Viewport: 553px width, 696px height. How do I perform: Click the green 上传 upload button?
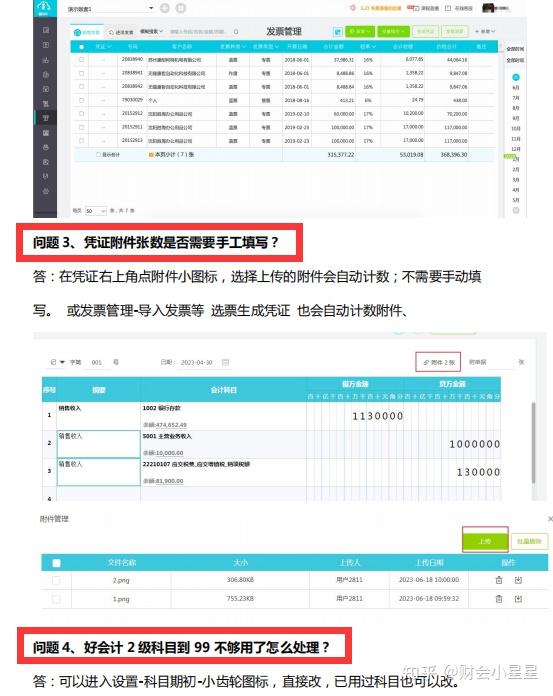point(485,541)
